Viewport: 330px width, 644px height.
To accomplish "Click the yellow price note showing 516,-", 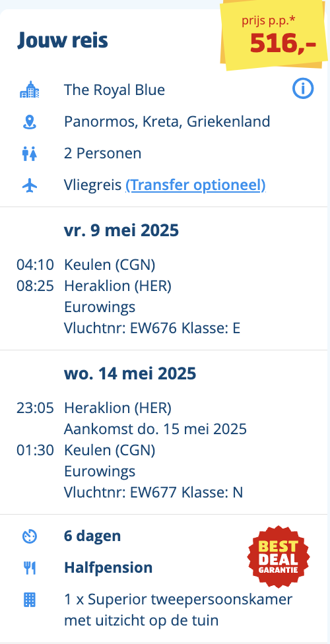I will [274, 34].
